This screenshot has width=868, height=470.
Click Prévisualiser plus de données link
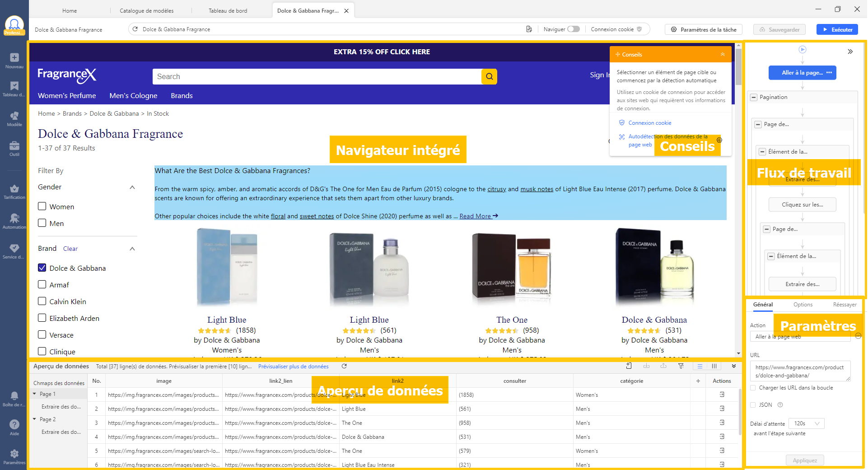tap(294, 367)
